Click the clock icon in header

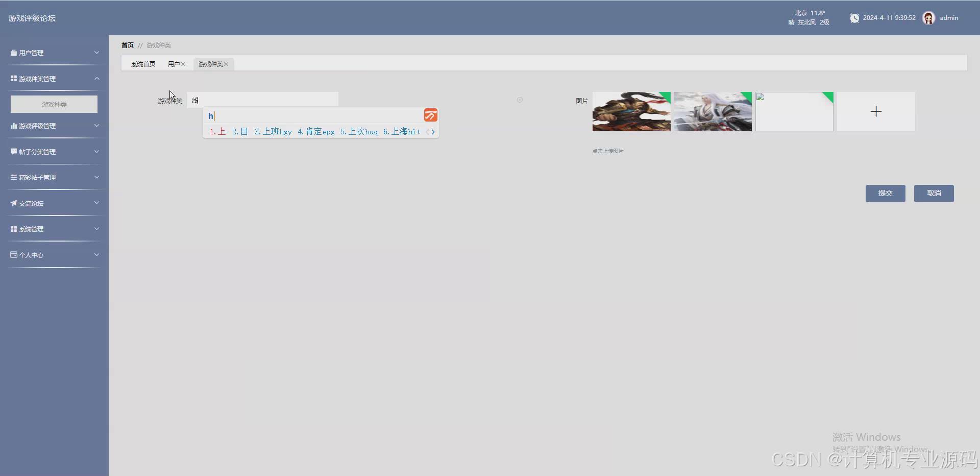tap(854, 18)
